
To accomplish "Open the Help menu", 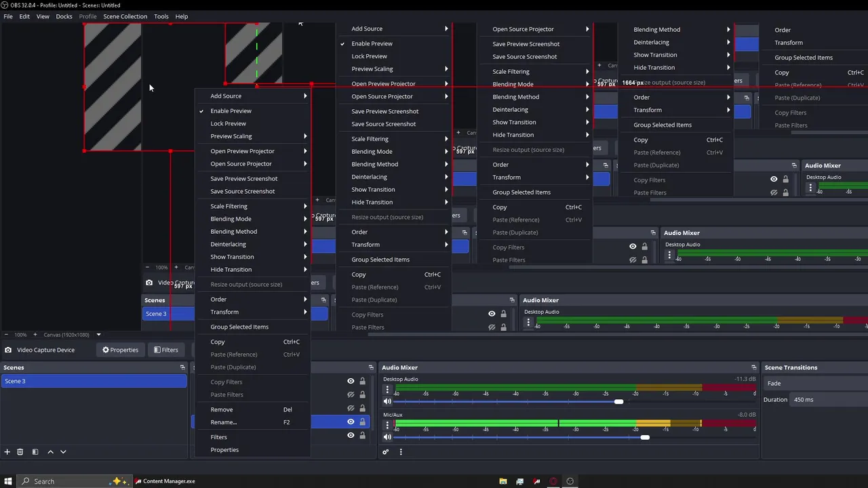I will [x=182, y=16].
